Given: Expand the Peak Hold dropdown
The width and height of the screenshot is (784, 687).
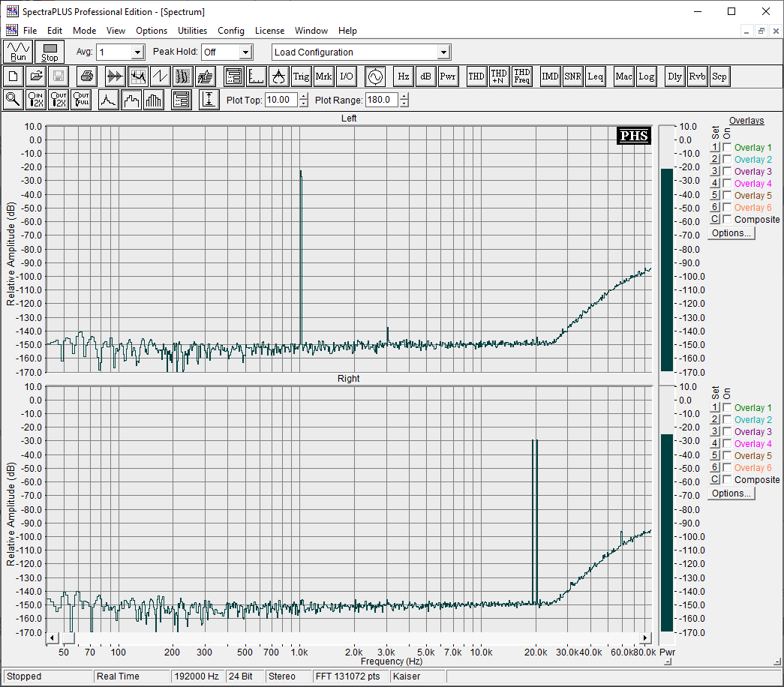Looking at the screenshot, I should 245,52.
